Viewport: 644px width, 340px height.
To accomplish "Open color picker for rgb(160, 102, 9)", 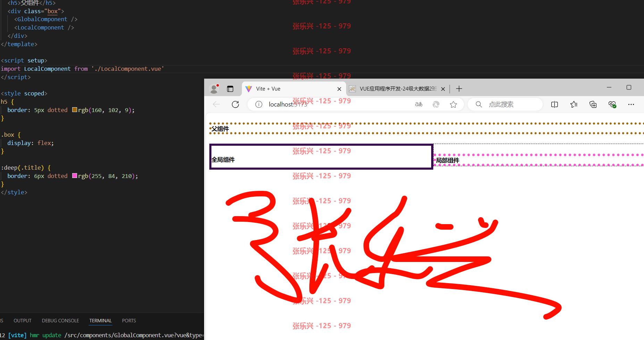I will 75,110.
